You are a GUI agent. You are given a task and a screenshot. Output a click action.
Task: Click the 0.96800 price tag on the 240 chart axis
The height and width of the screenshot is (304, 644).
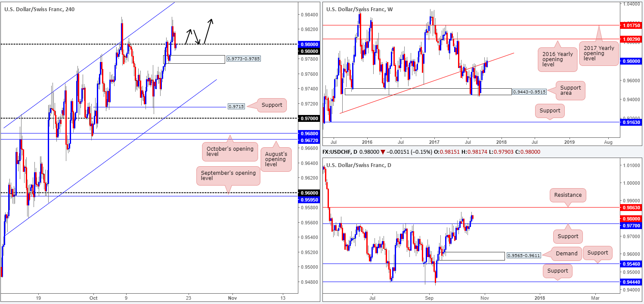click(x=310, y=134)
